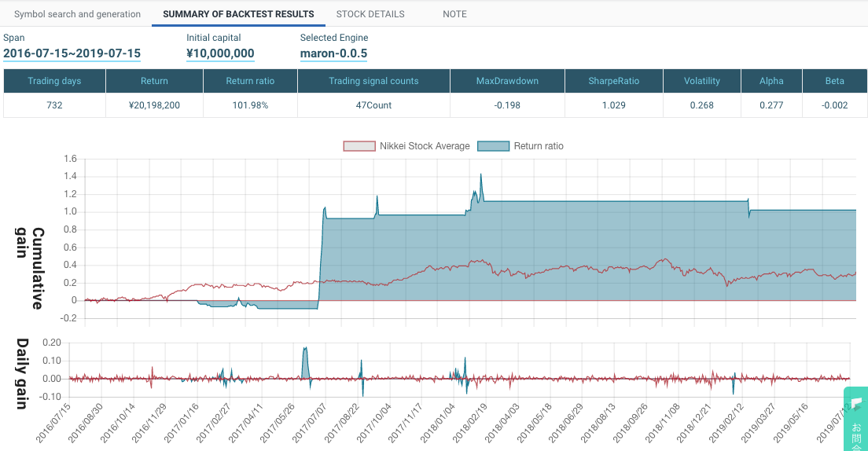Open Symbol search and generation tab
Image resolution: width=868 pixels, height=451 pixels.
[77, 14]
